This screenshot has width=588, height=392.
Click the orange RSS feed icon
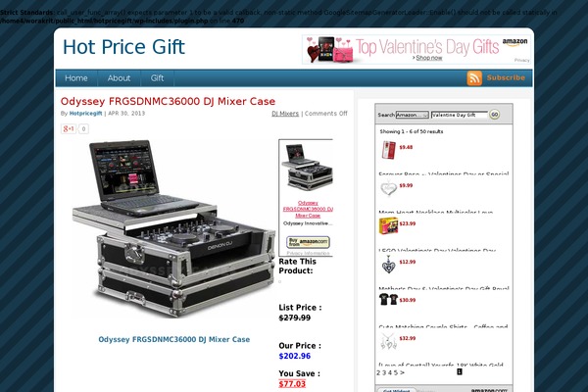tap(474, 78)
